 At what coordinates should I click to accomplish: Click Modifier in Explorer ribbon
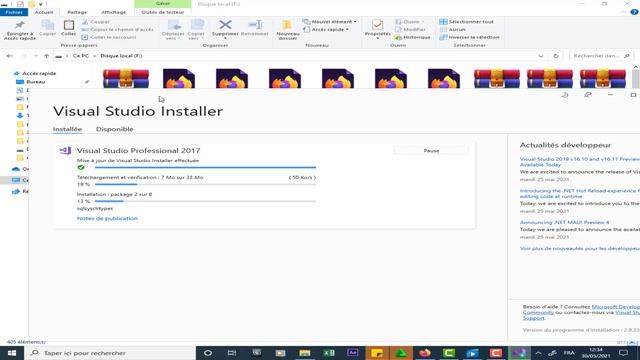coord(410,29)
